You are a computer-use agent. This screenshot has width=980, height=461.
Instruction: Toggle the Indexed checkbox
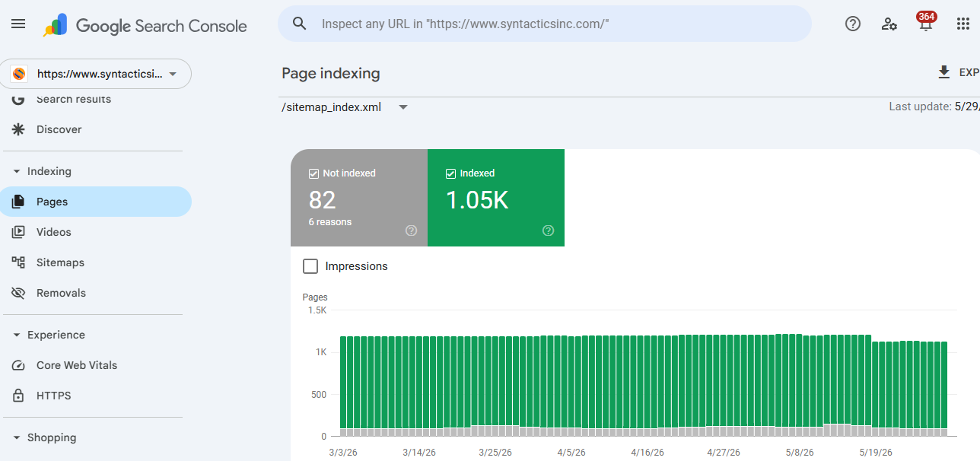click(x=450, y=173)
